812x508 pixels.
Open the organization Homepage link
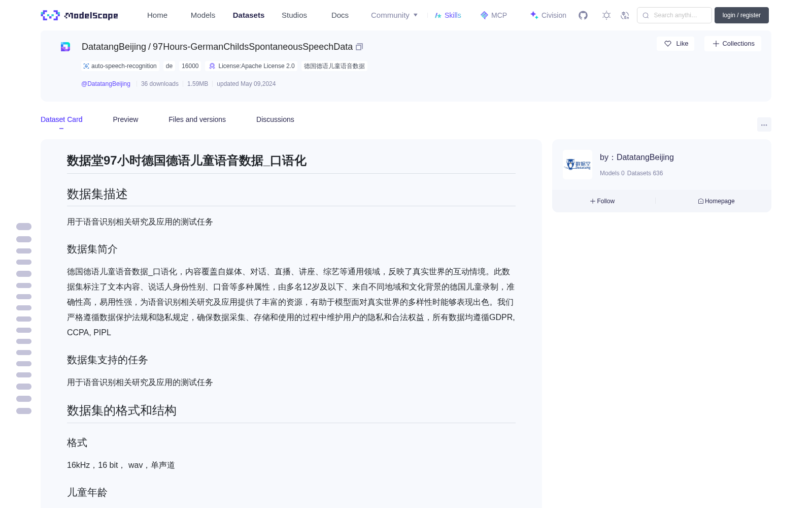point(716,201)
